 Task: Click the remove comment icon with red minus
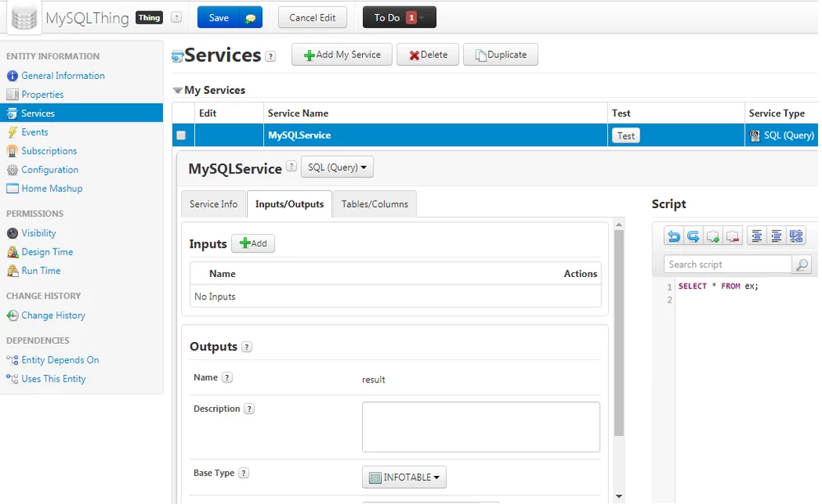pyautogui.click(x=733, y=236)
